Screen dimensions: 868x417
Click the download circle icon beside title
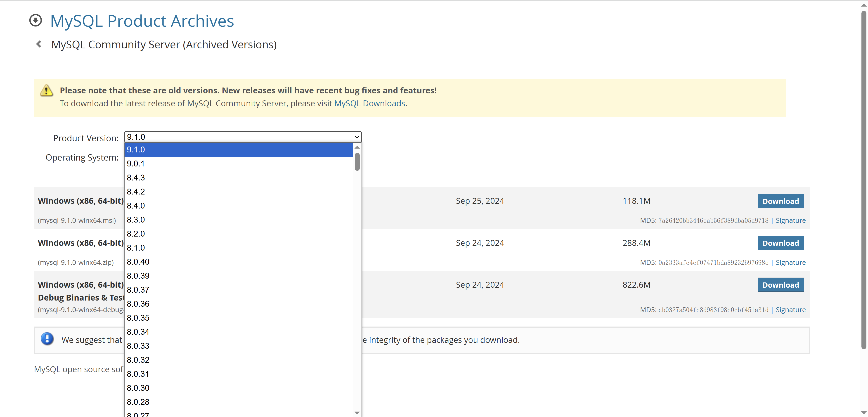35,21
